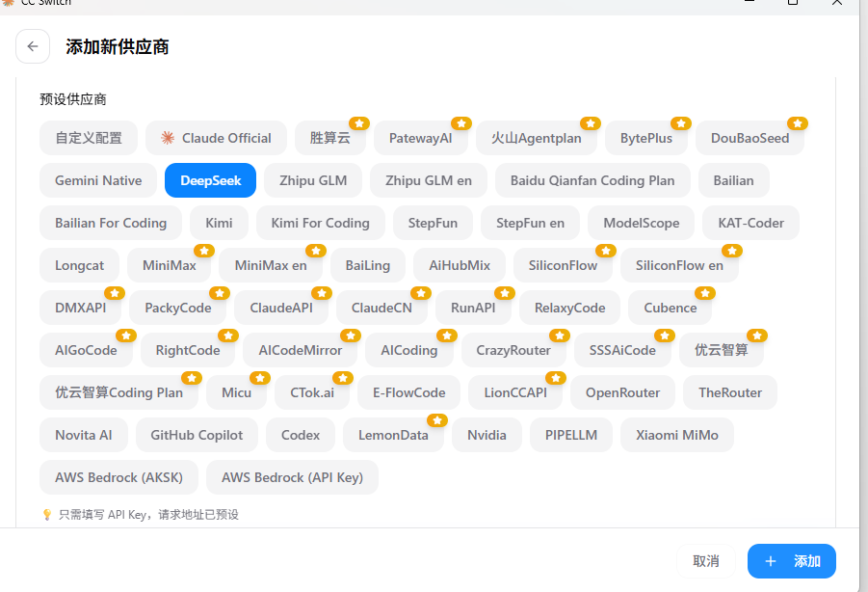
Task: Select the CrazyRouter preset
Action: (x=513, y=350)
